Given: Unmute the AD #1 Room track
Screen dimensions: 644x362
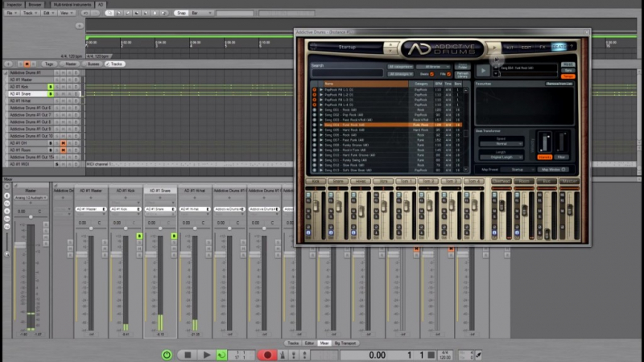Looking at the screenshot, I should 63,150.
